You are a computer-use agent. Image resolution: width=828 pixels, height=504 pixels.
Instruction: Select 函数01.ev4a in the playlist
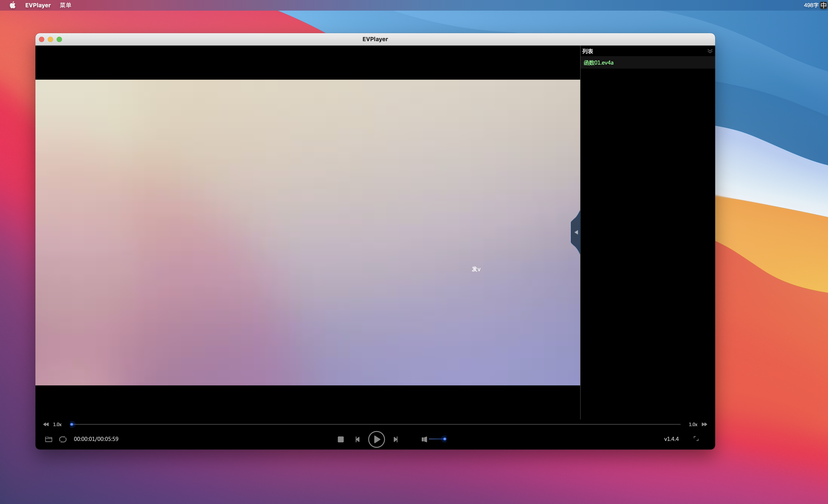pos(599,62)
